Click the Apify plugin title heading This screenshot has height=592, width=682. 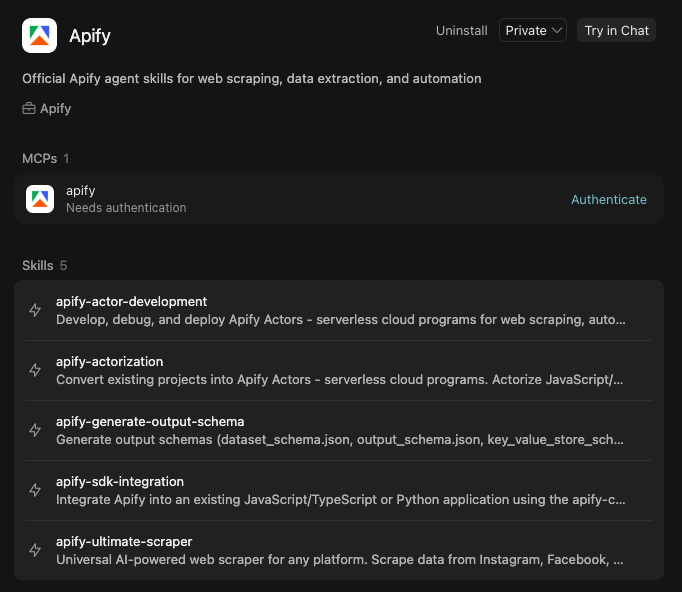90,36
